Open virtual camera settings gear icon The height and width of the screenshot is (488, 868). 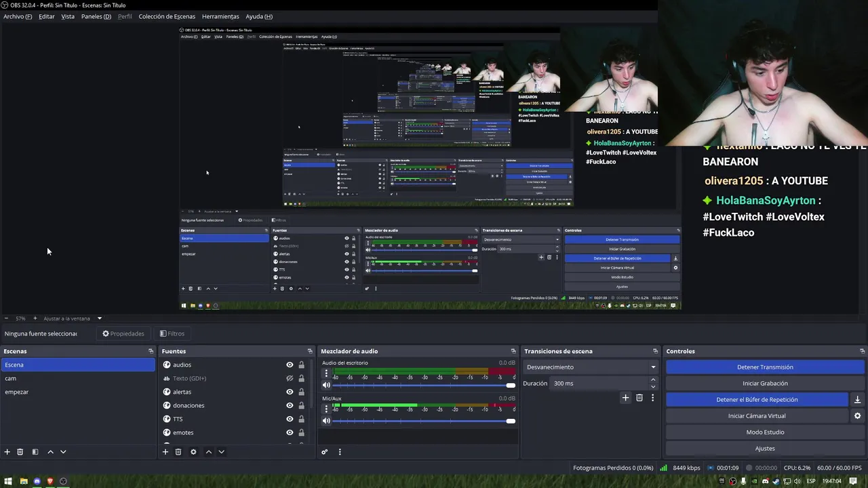point(857,416)
